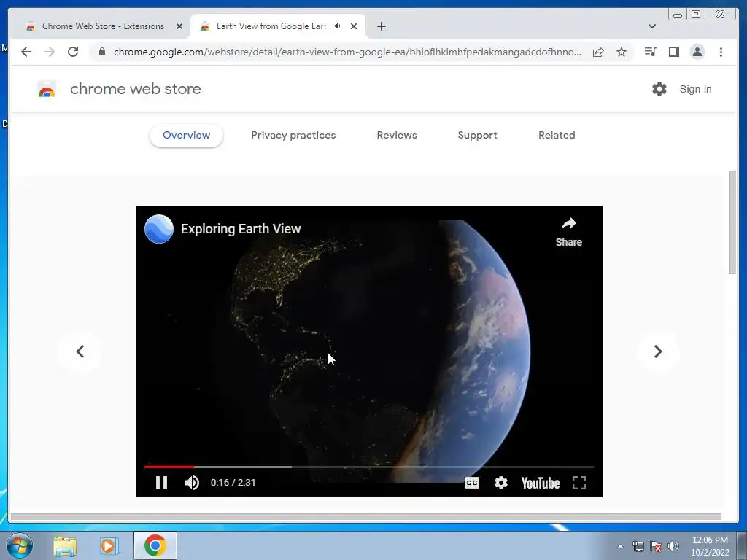The height and width of the screenshot is (560, 747).
Task: Open the Privacy practices tab
Action: 293,135
